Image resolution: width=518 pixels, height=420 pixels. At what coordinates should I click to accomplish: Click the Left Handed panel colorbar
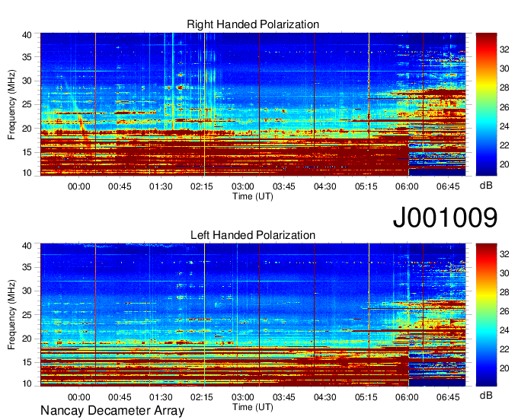pos(486,315)
